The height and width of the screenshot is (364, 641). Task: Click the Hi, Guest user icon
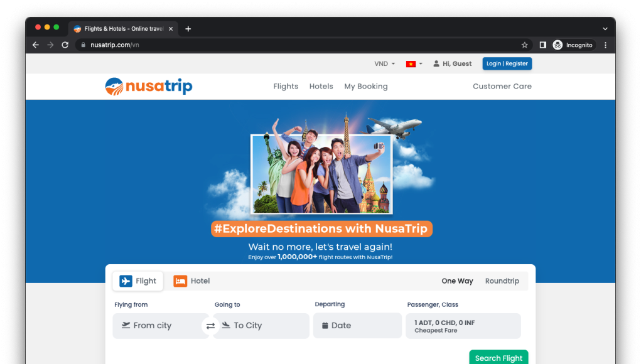pos(436,64)
